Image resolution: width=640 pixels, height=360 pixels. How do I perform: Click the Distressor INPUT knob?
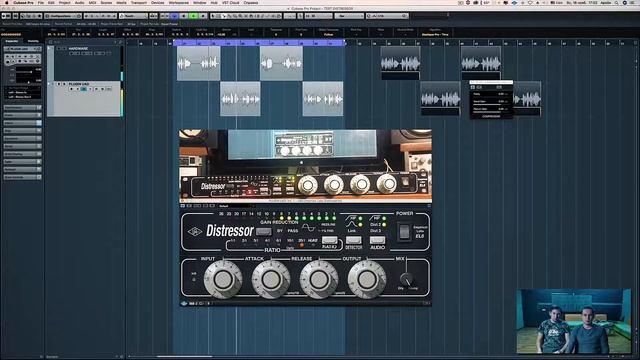tap(223, 279)
